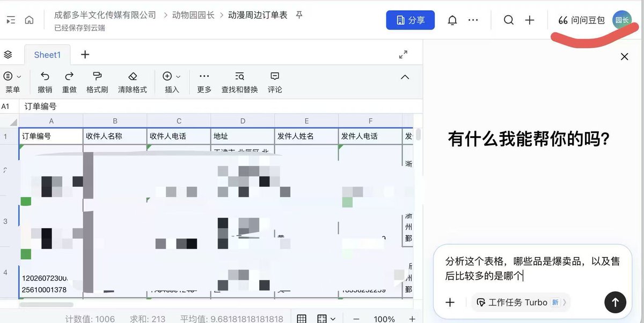Click the freeze panes icon in status bar

click(x=322, y=319)
